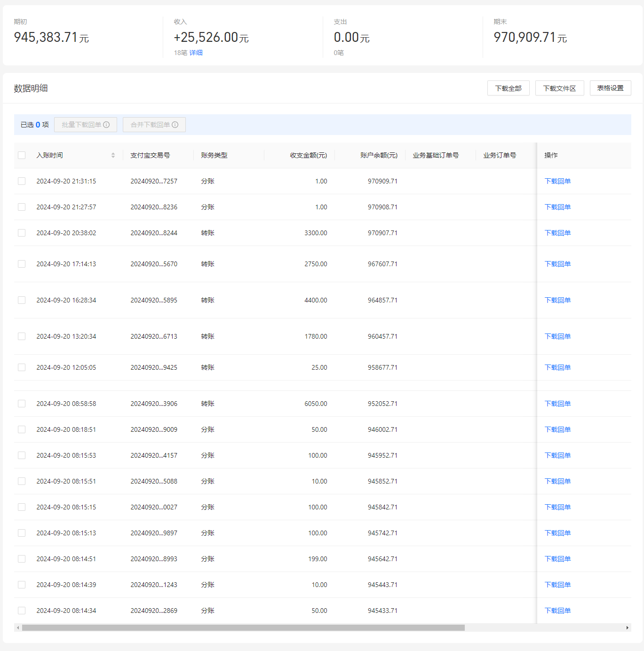Check the row dated 2024-09-20 08:15:53
644x651 pixels.
pyautogui.click(x=22, y=455)
